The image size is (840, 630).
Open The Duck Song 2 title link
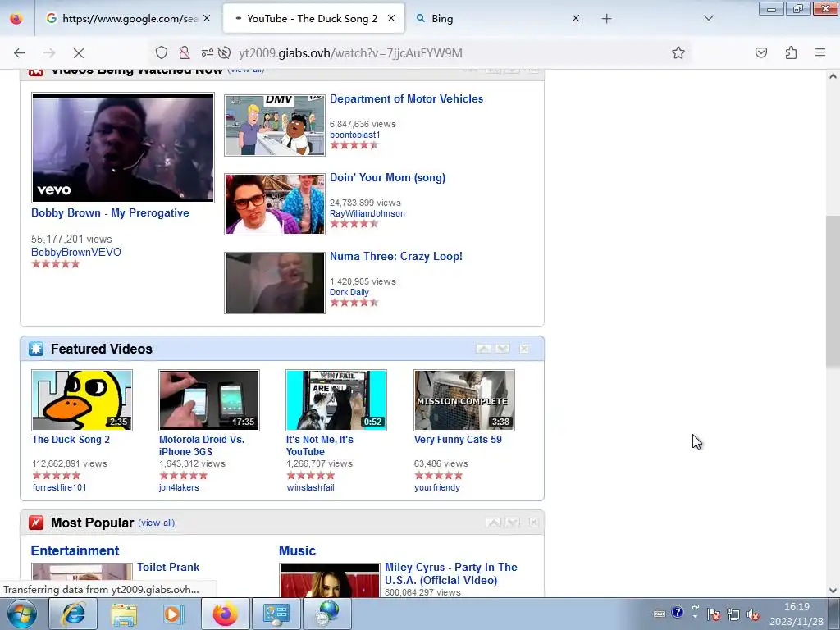click(71, 440)
